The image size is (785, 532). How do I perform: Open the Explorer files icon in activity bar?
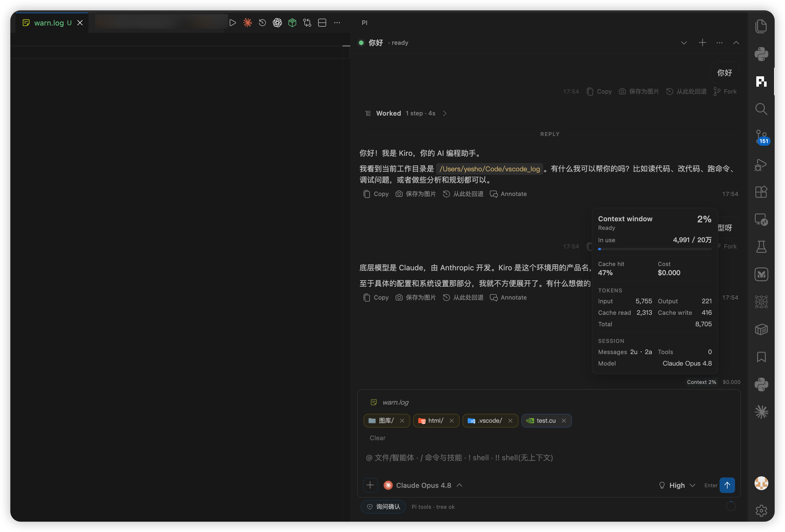click(761, 26)
